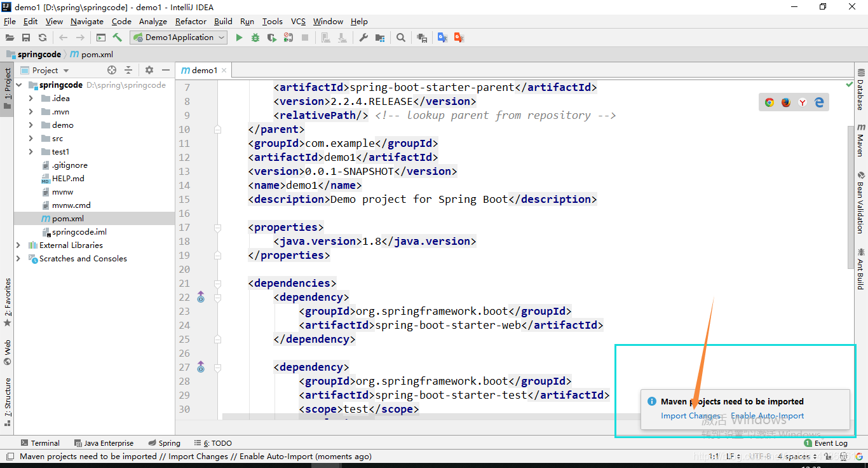Hide the Project panel with minus icon
The image size is (868, 468).
click(x=166, y=70)
